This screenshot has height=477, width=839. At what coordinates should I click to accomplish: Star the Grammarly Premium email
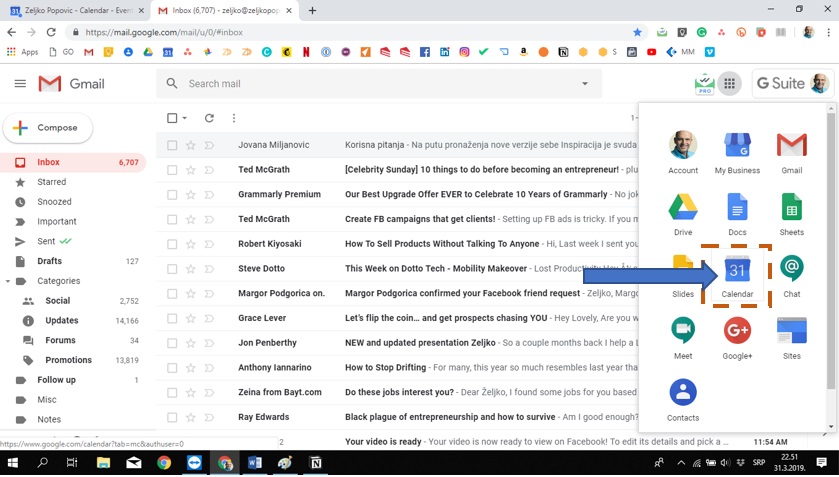click(190, 194)
